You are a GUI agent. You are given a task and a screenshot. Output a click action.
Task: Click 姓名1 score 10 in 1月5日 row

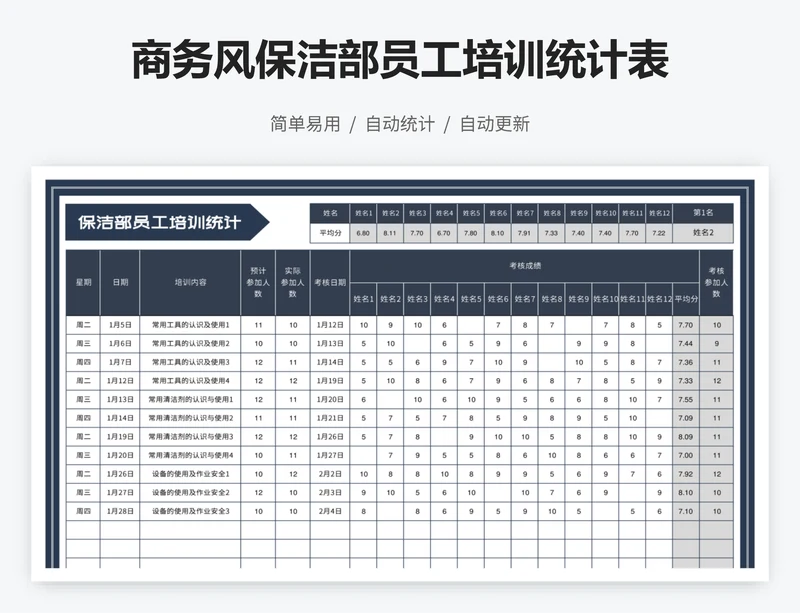coord(363,325)
